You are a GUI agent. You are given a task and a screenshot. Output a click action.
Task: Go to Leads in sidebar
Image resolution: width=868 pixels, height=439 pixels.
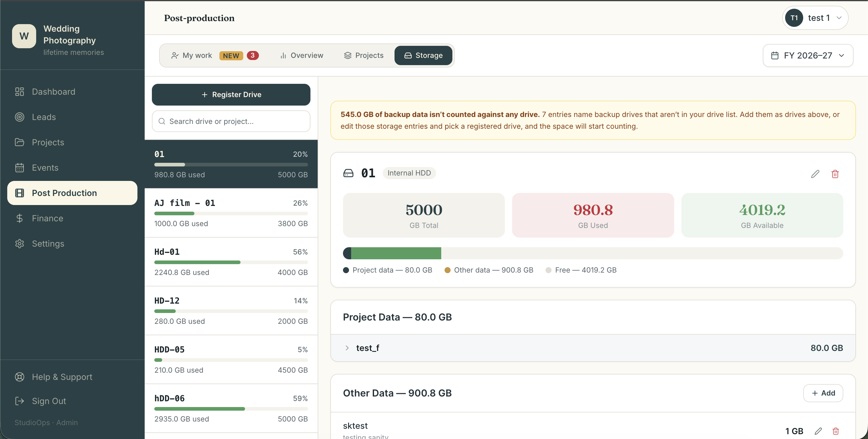(x=72, y=117)
